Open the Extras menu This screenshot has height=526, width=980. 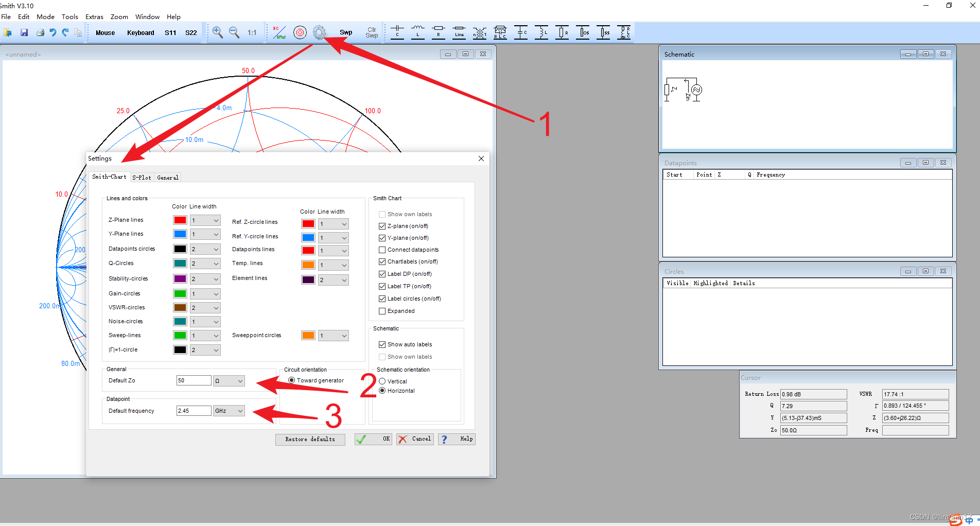click(94, 16)
